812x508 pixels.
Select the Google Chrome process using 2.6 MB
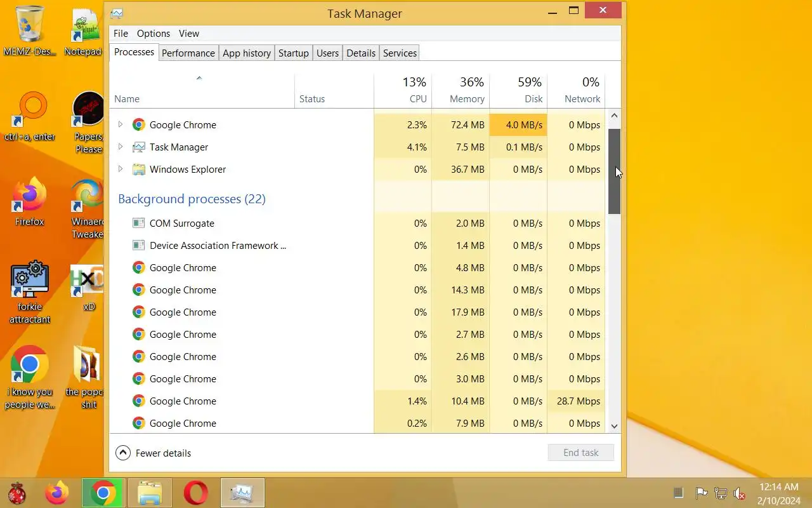point(357,357)
